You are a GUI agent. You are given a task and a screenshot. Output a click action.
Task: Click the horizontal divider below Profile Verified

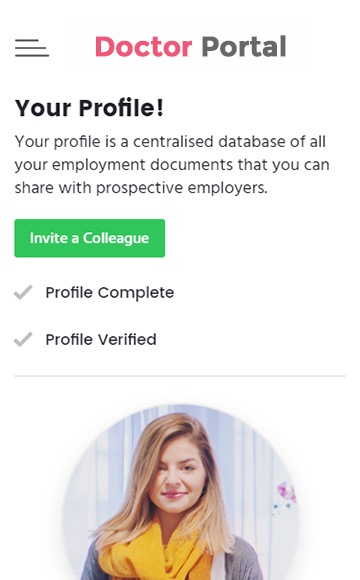(180, 376)
